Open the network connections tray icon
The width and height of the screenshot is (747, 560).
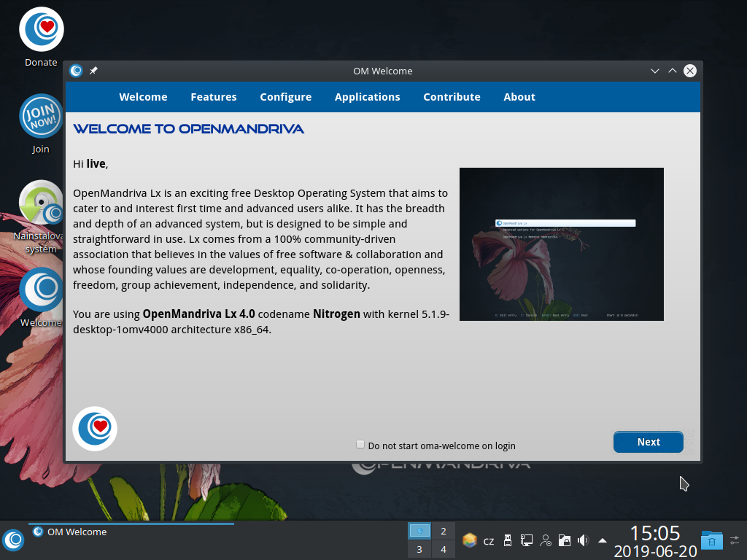(527, 540)
